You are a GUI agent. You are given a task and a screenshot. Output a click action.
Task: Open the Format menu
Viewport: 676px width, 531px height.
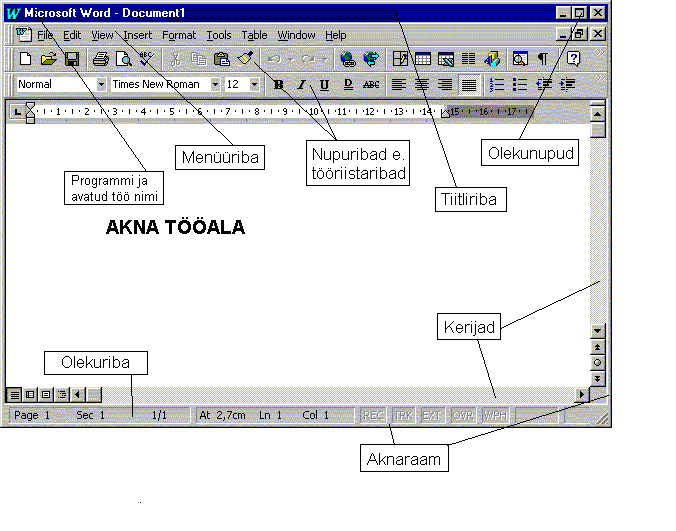click(179, 35)
